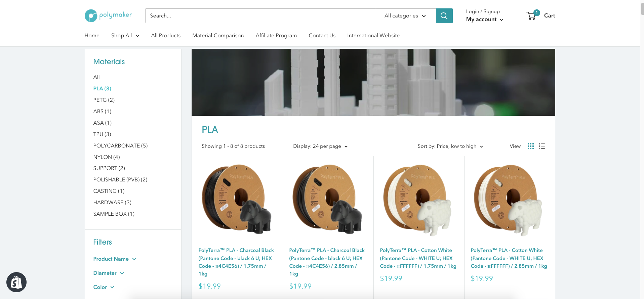Click inside the Search input field
The width and height of the screenshot is (644, 299).
[260, 16]
